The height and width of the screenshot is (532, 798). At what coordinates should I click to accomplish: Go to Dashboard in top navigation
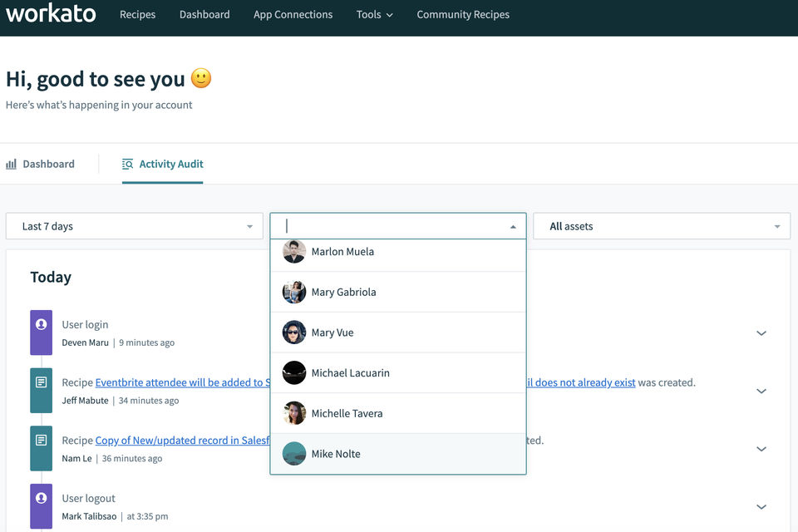[x=204, y=15]
